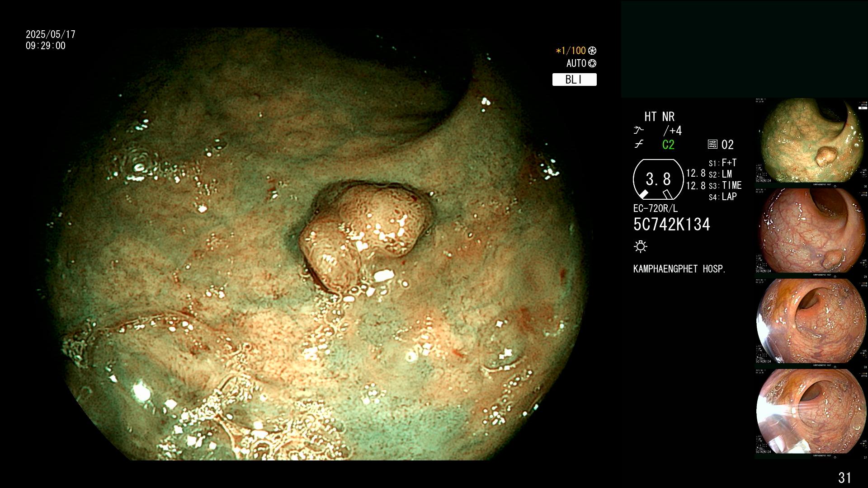Click the KAMPHAENGPHET HOSP. label
The height and width of the screenshot is (488, 868).
pyautogui.click(x=679, y=269)
